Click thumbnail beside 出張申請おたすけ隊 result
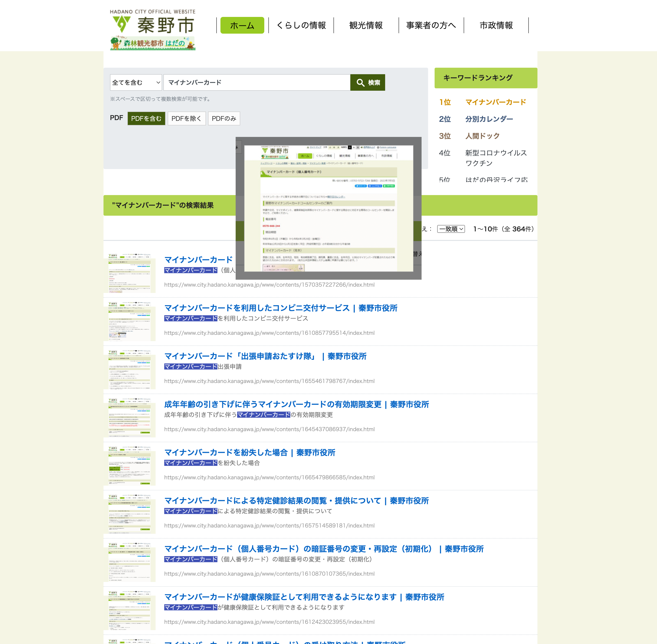Viewport: 657px width, 644px height. (x=130, y=370)
